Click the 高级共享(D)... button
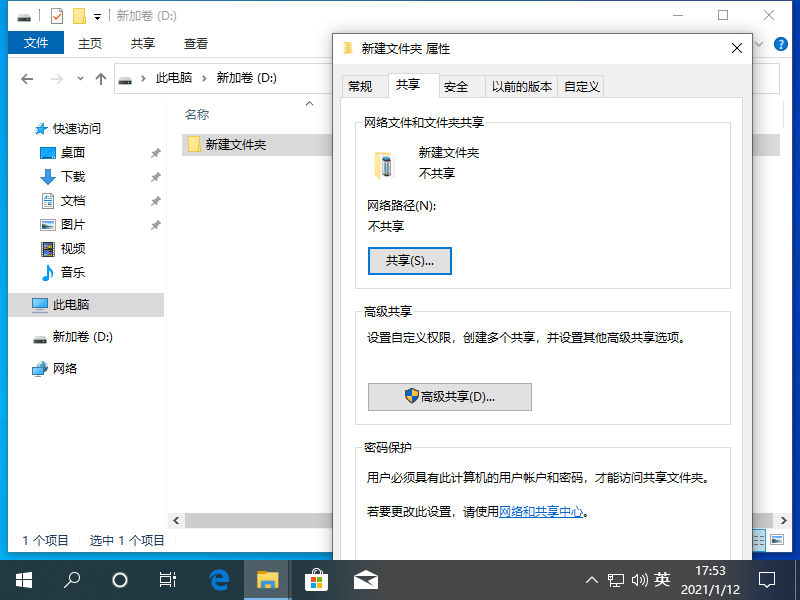The height and width of the screenshot is (600, 800). click(x=449, y=396)
